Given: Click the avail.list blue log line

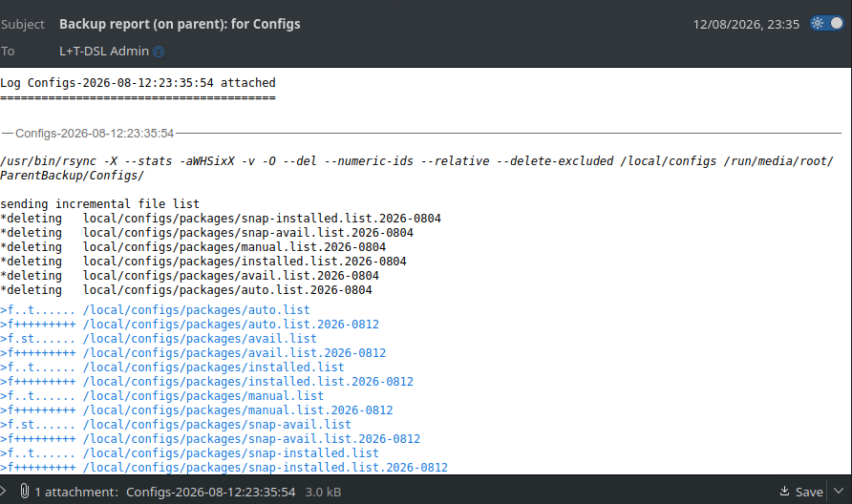Looking at the screenshot, I should pyautogui.click(x=159, y=338).
